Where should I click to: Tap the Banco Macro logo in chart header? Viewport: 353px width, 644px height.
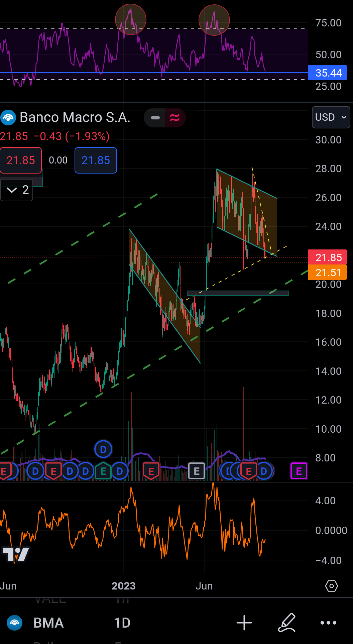pyautogui.click(x=8, y=118)
